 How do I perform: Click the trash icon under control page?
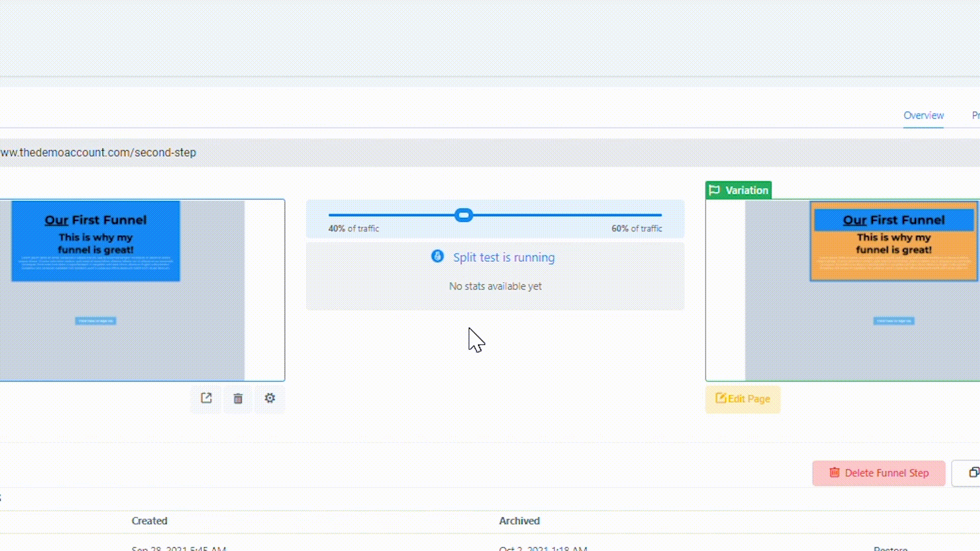238,398
